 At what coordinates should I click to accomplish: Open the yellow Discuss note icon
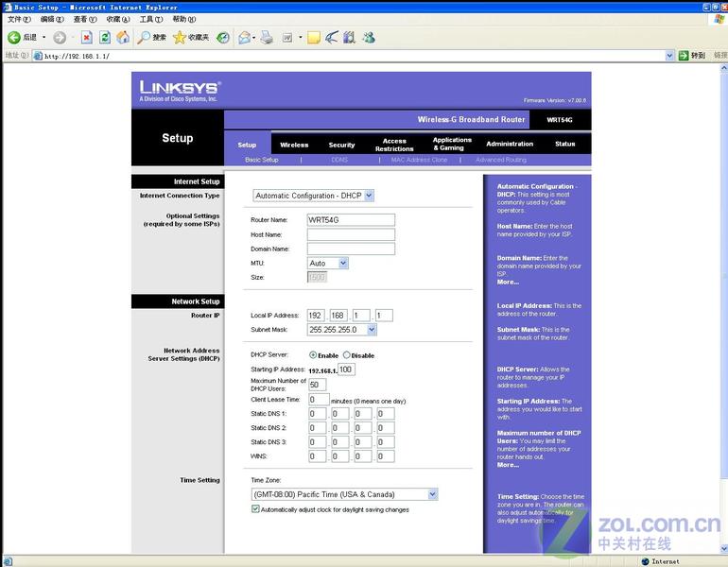point(314,38)
